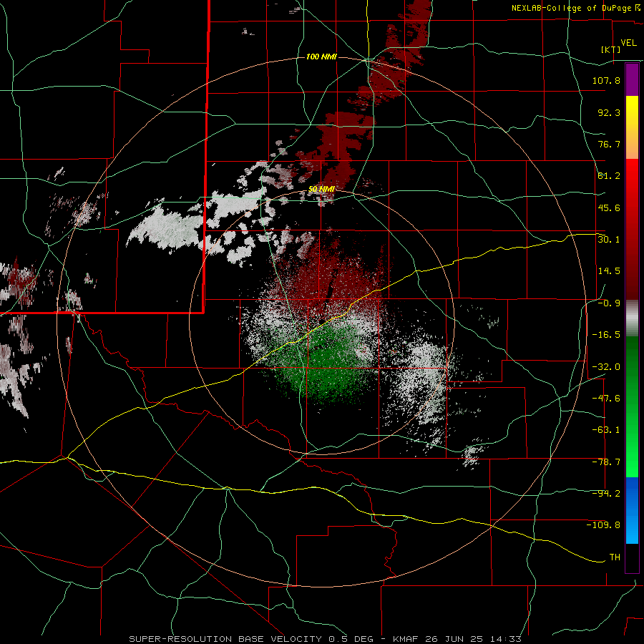Click the 50 NMI range ring label
644x644 pixels.
[321, 190]
